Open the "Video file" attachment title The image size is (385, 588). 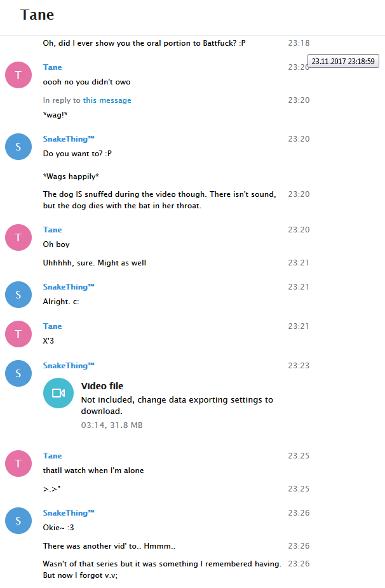[102, 386]
